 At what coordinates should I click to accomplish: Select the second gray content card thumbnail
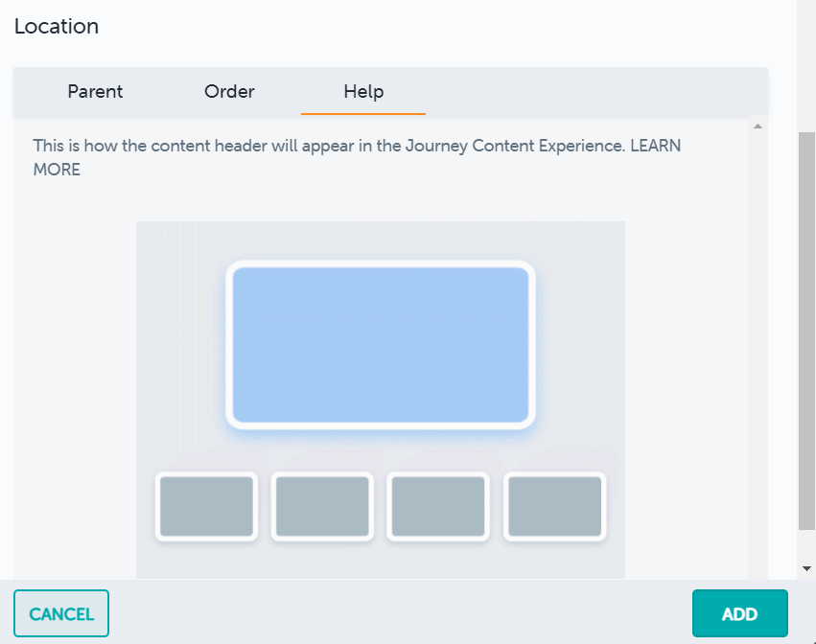pyautogui.click(x=322, y=507)
